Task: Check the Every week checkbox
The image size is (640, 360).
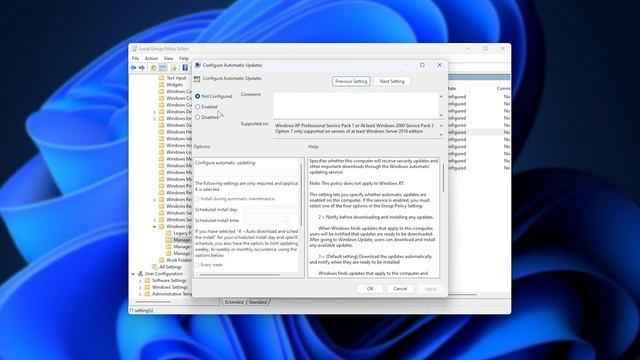Action: 197,265
